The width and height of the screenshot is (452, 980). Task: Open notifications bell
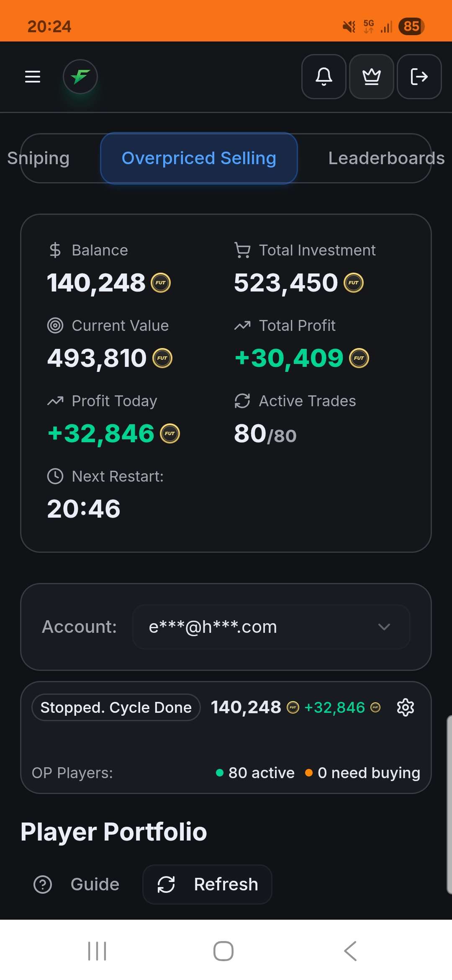click(324, 77)
